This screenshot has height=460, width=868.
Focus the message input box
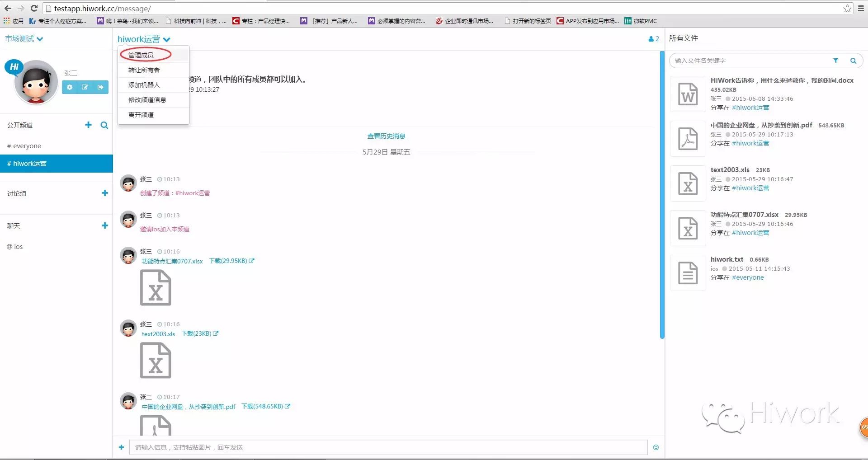(x=388, y=447)
